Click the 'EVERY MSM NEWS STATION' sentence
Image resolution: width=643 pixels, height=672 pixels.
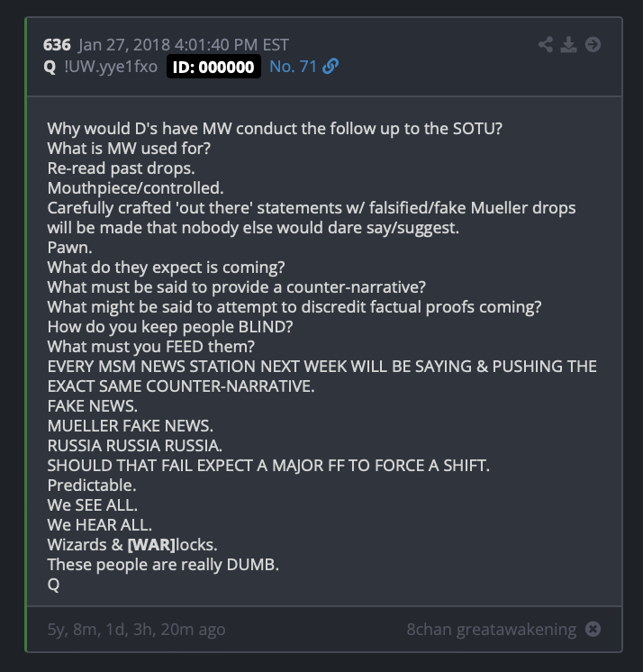coord(321,377)
